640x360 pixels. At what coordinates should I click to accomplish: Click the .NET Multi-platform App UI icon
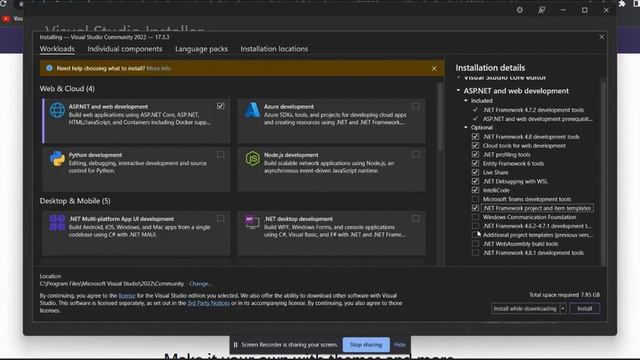(57, 223)
